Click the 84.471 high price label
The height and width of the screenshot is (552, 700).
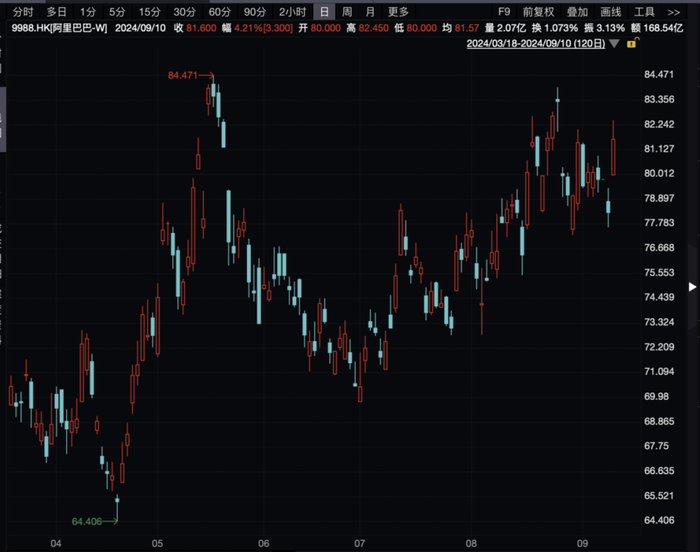coord(182,75)
